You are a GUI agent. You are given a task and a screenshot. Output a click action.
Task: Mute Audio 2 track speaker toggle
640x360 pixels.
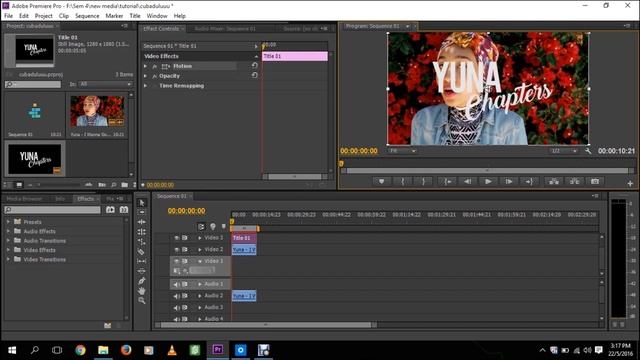click(176, 296)
